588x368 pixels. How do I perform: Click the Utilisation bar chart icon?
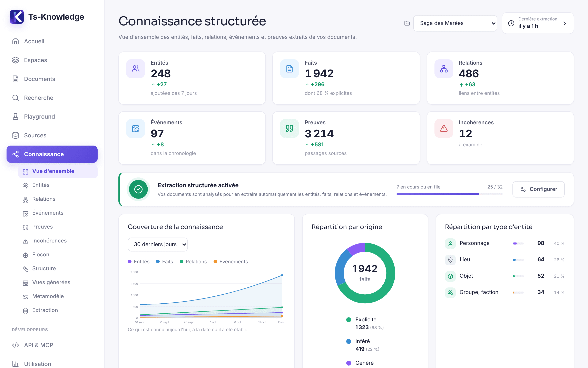16,364
